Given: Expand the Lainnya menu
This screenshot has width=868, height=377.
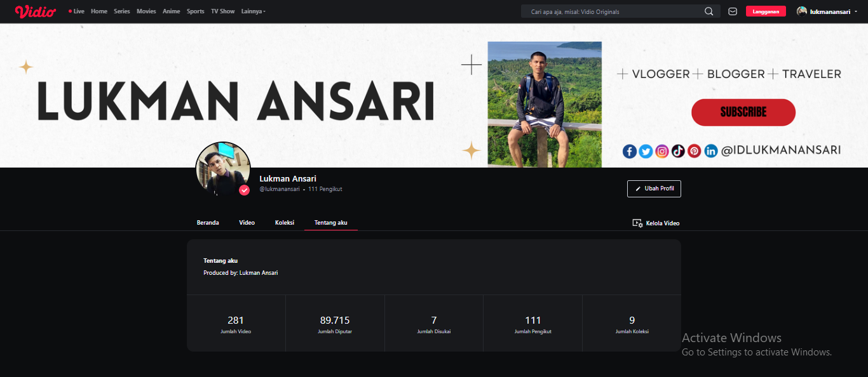Looking at the screenshot, I should pos(254,11).
